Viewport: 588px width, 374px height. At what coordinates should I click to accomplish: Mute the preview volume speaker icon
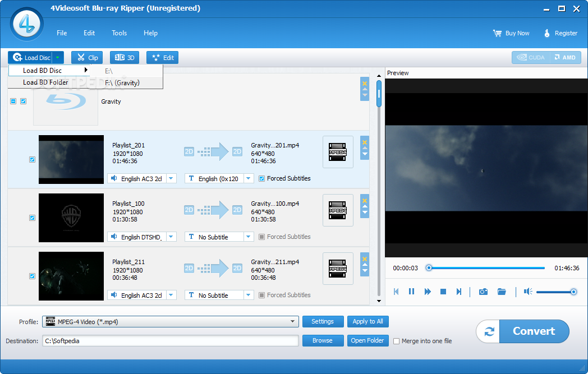528,292
